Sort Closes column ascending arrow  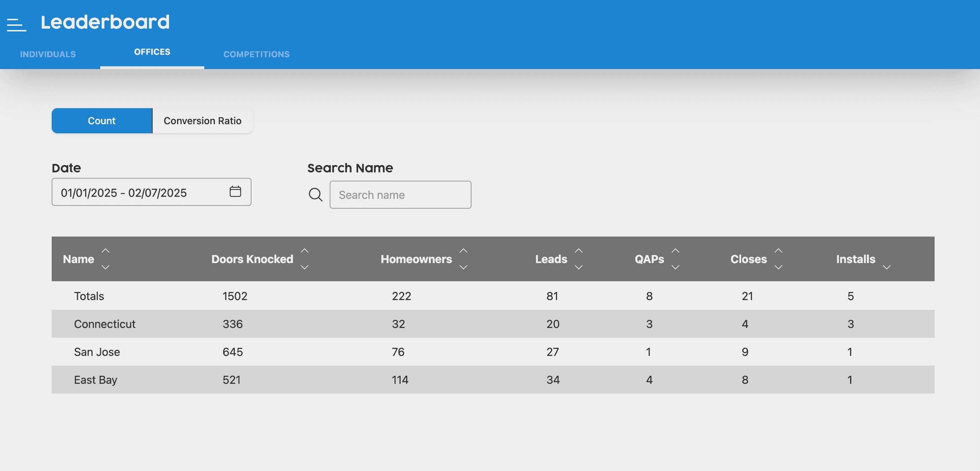coord(778,251)
